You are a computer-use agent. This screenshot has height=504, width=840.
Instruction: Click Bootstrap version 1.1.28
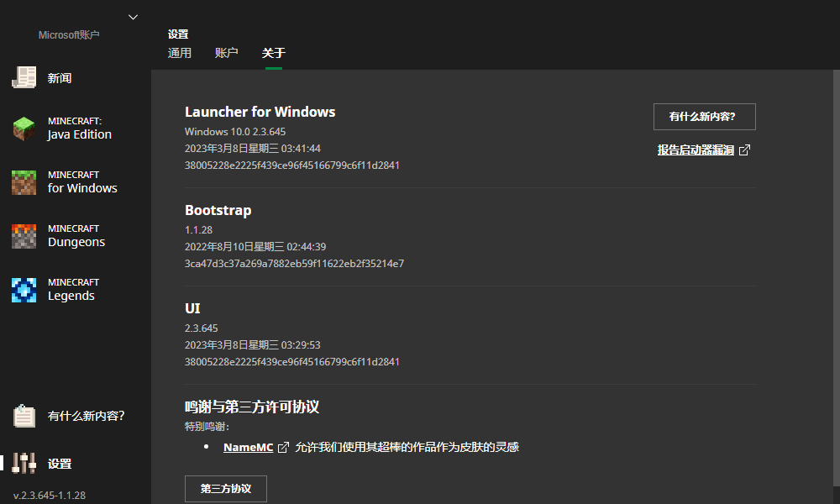pyautogui.click(x=198, y=230)
